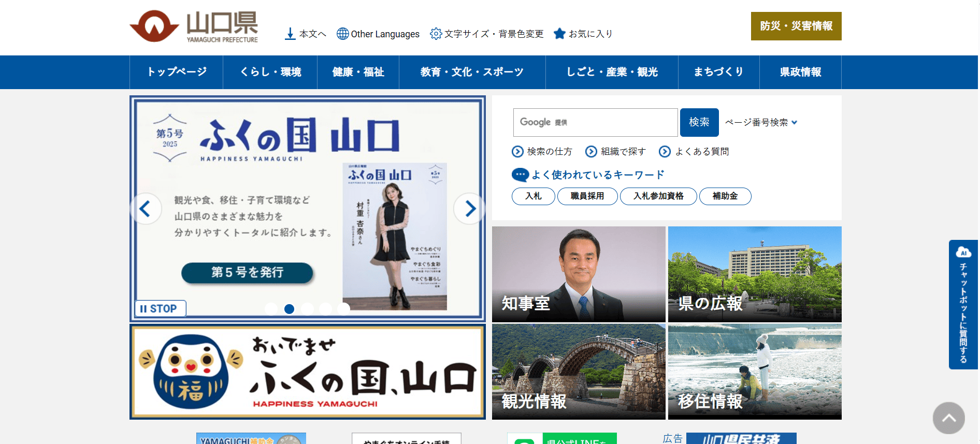
Task: Select the 入札参加資格 keyword tag
Action: (x=658, y=196)
